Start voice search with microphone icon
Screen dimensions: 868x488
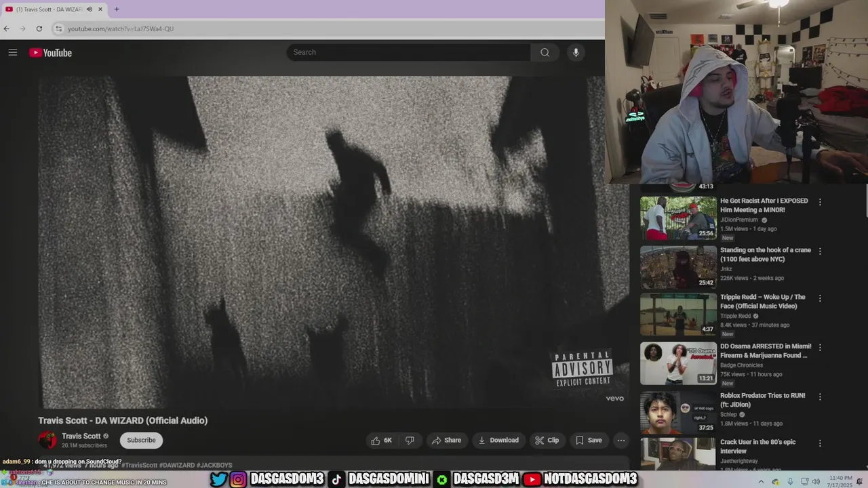[576, 52]
